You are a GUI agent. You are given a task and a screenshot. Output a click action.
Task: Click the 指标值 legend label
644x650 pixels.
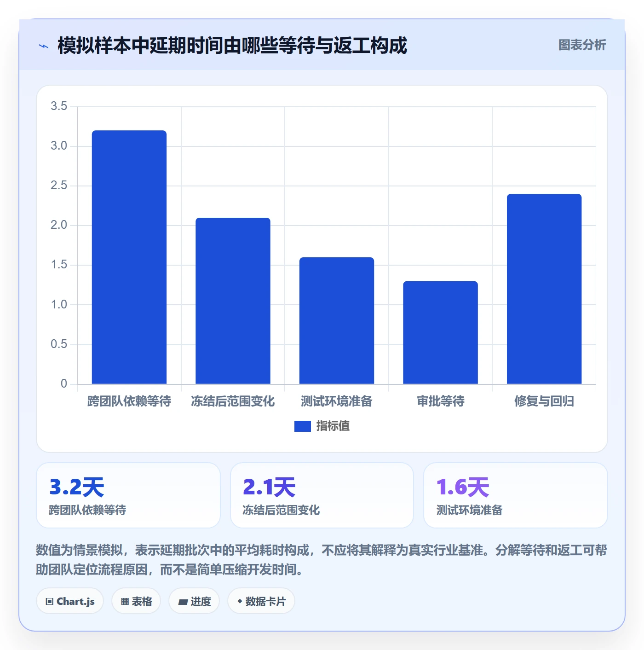pos(333,426)
